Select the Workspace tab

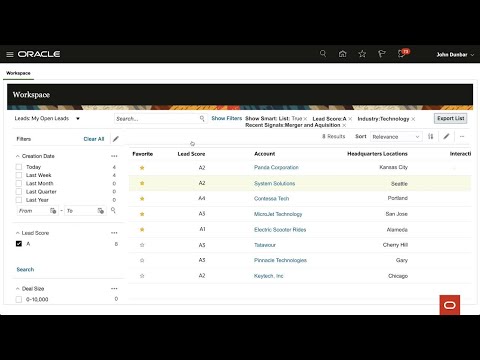point(18,73)
